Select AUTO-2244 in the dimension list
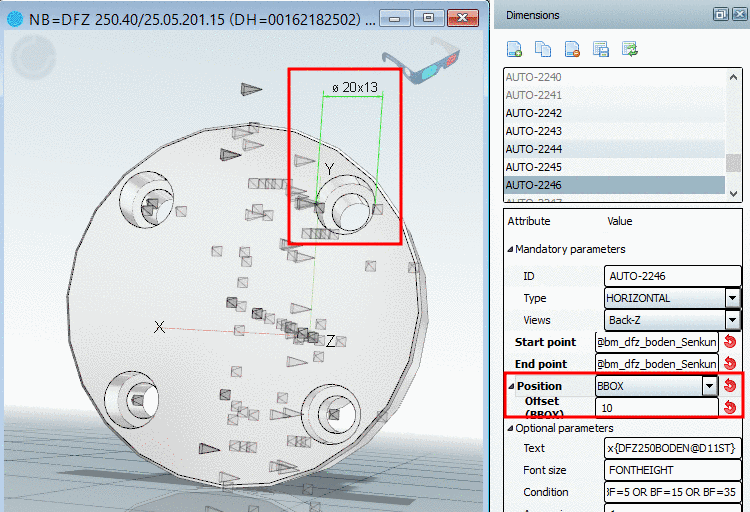The height and width of the screenshot is (512, 750). coord(615,149)
